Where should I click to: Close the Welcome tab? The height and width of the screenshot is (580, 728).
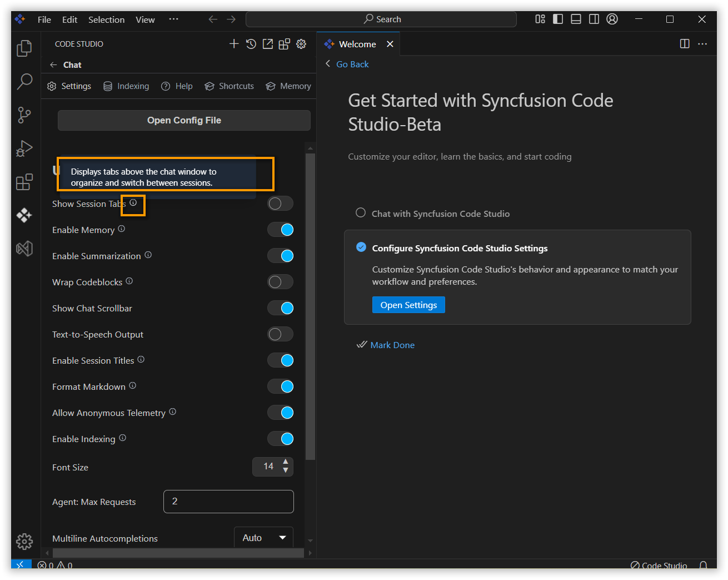click(x=390, y=44)
